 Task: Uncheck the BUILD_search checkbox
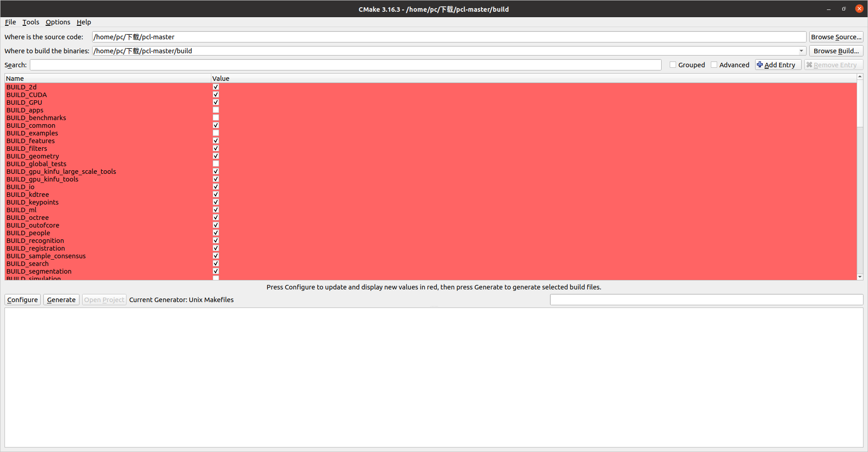point(216,264)
